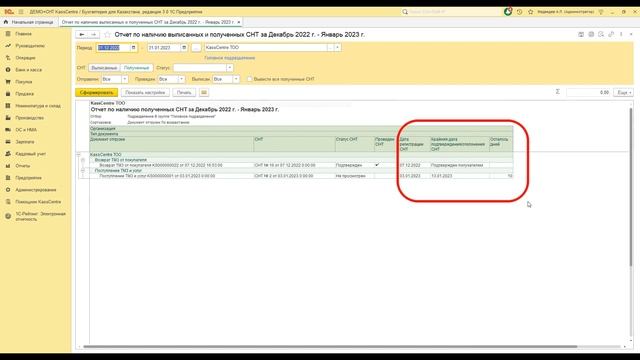This screenshot has height=360, width=640.
Task: Click the Помощник KassCentre icon
Action: (x=8, y=202)
